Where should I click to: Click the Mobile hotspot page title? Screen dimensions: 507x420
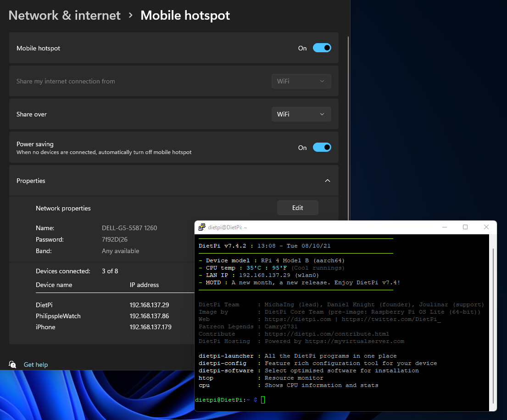tap(185, 16)
